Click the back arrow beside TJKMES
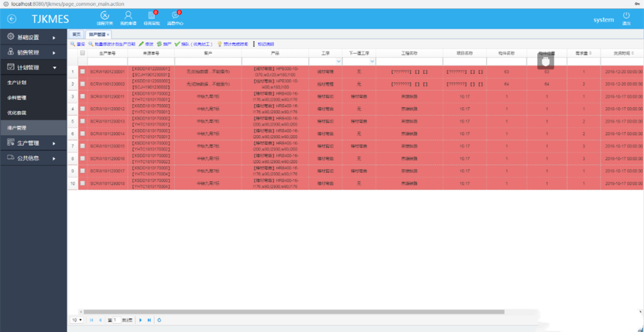This screenshot has width=644, height=332. (x=12, y=19)
